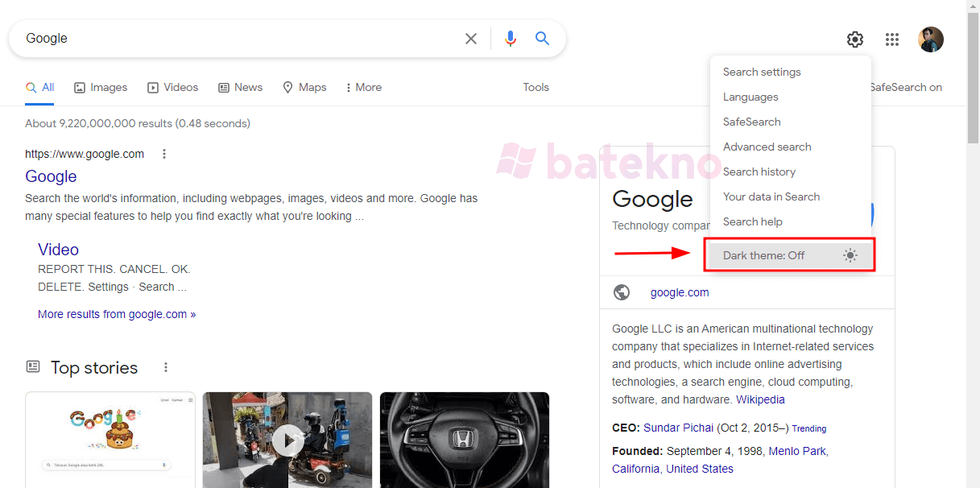Select Search history from the settings menu
980x488 pixels.
759,172
